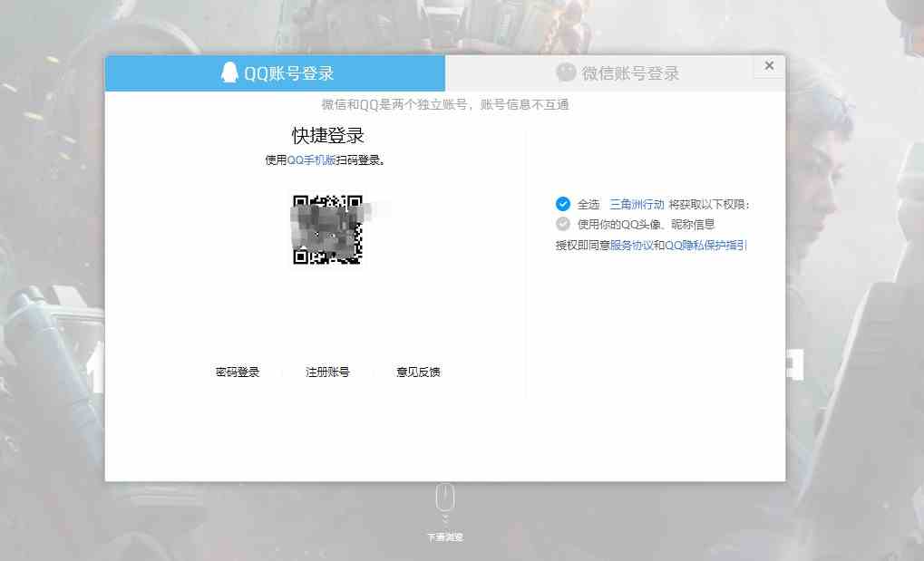Click the 下滑浏览 text below the dialog
The height and width of the screenshot is (561, 924).
[x=445, y=537]
